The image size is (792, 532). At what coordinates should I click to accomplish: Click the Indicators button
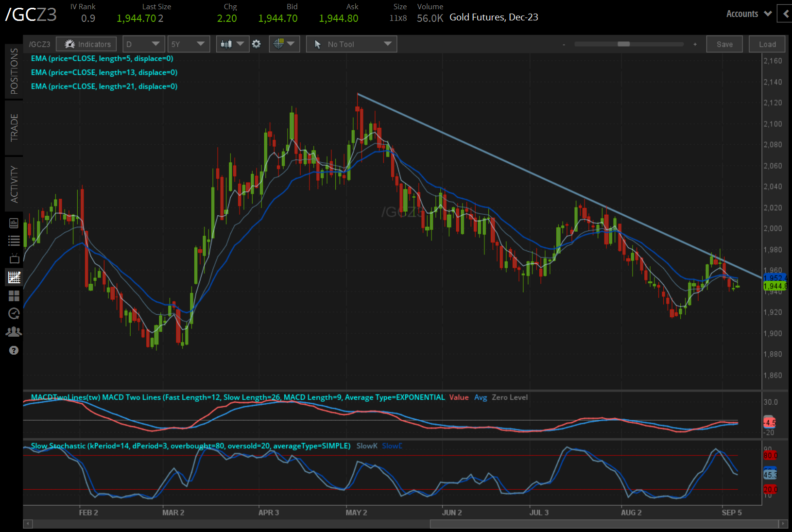point(86,44)
